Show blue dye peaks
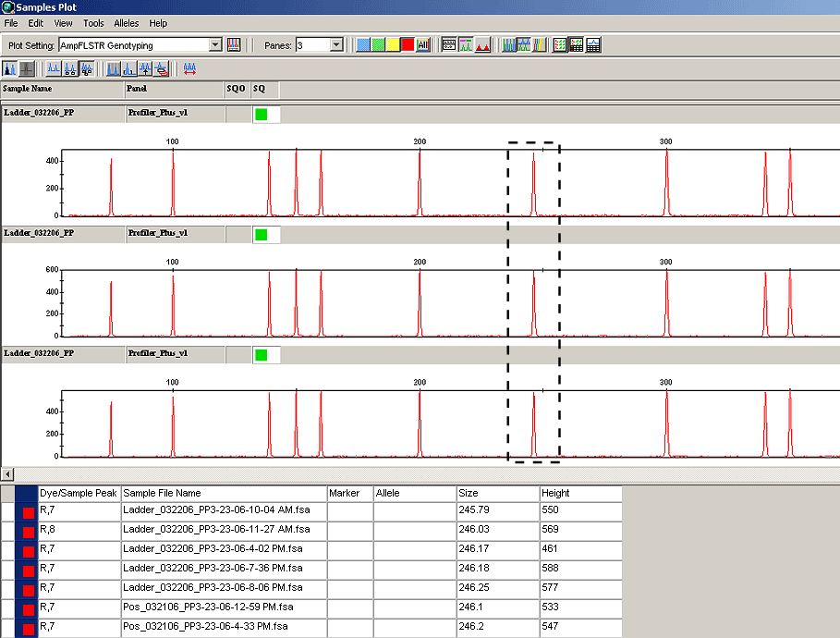 362,45
